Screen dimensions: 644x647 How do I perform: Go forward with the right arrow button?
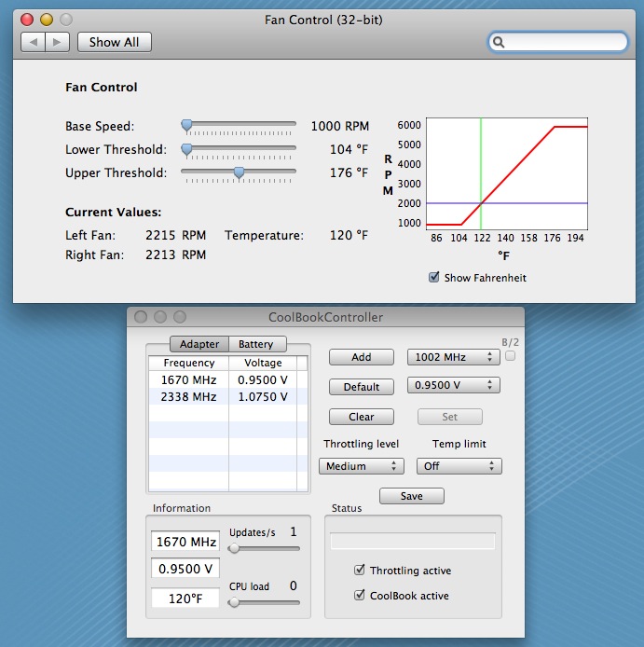[58, 42]
